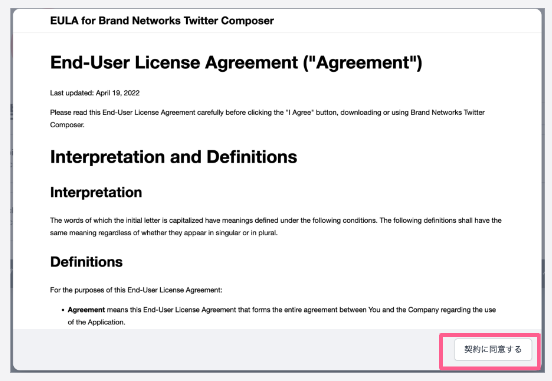Click the 'Interpretation' subheading

pyautogui.click(x=96, y=193)
